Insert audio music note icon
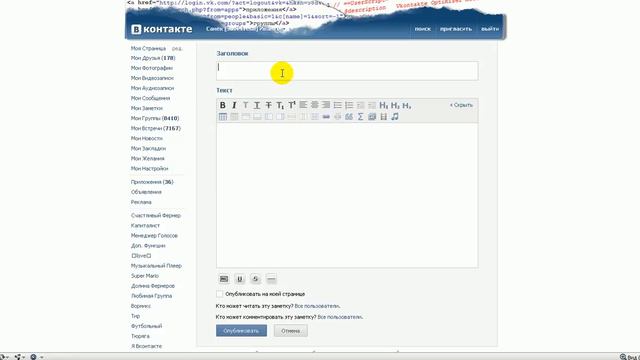Image resolution: width=640 pixels, height=360 pixels. (395, 117)
